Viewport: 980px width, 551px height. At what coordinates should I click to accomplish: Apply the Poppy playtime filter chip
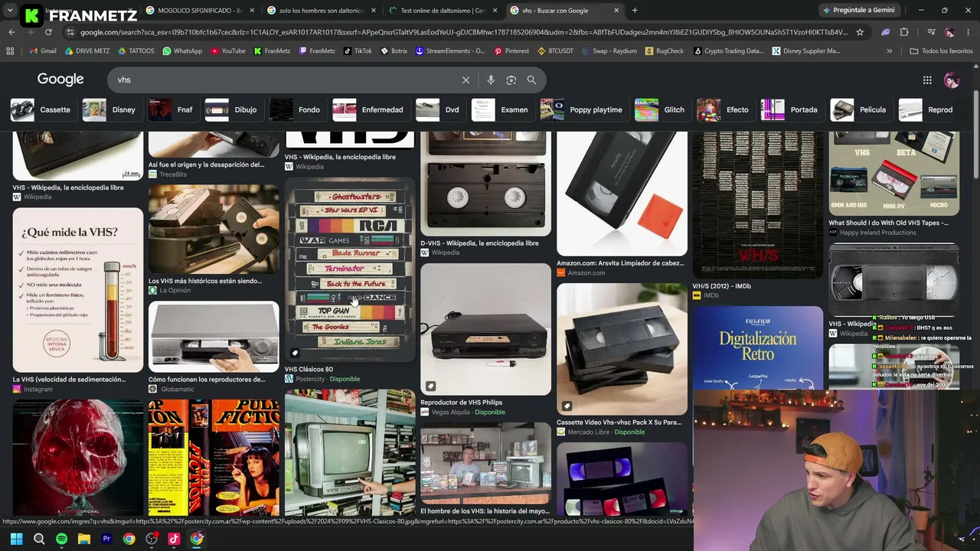pos(584,109)
